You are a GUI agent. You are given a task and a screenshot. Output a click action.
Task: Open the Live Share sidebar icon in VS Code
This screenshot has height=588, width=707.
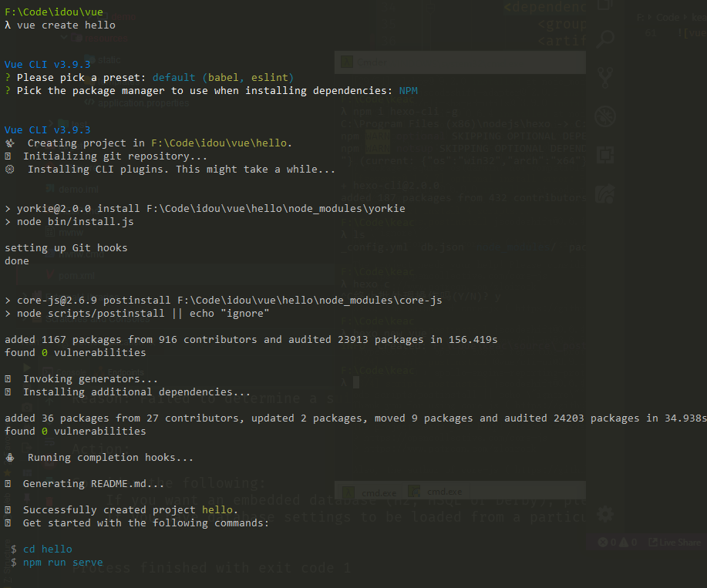point(605,193)
